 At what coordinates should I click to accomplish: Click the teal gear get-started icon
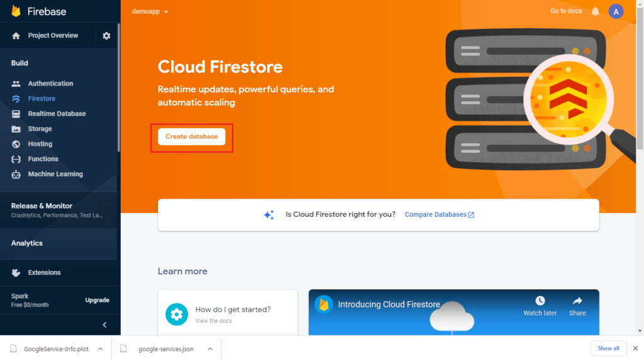pyautogui.click(x=177, y=314)
